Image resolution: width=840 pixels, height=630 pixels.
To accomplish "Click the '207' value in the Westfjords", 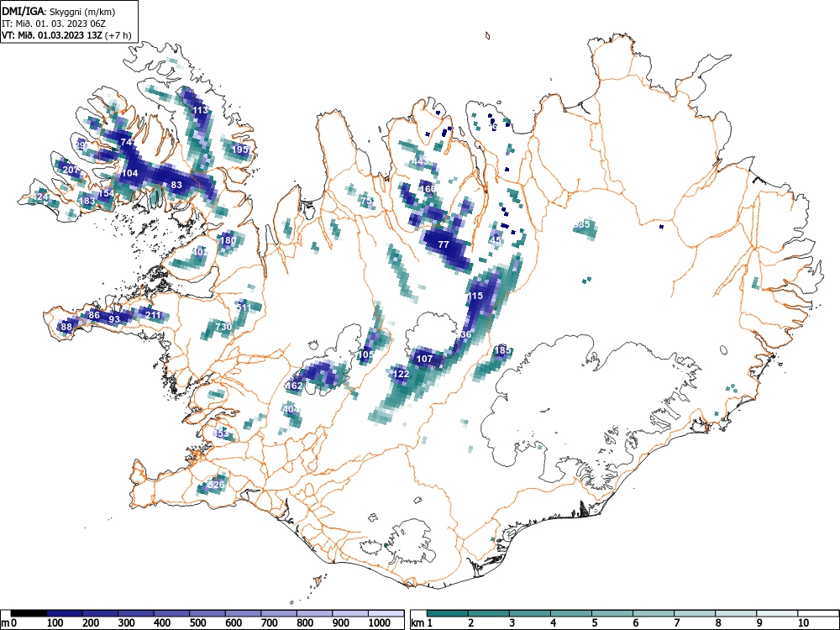I will pyautogui.click(x=71, y=170).
